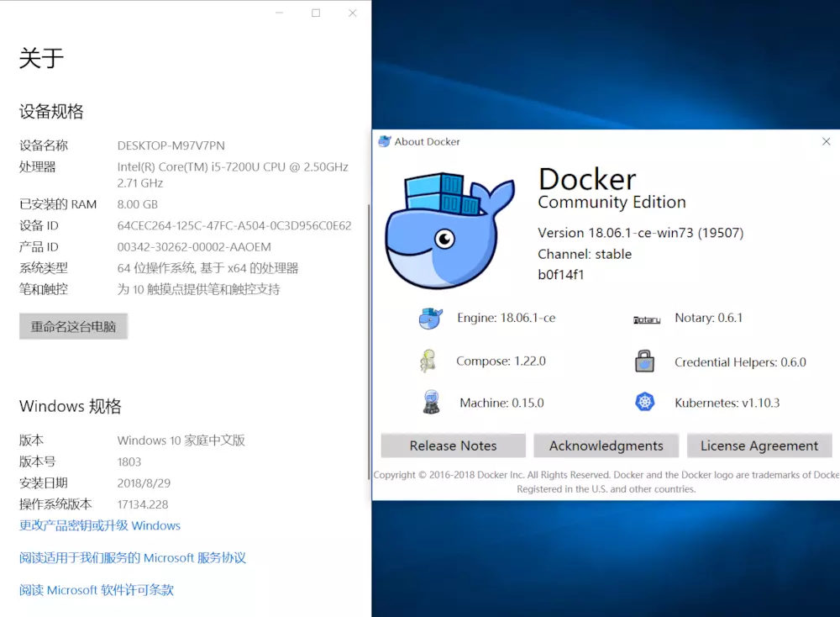Open the Acknowledgments button
Viewport: 840px width, 617px height.
[x=606, y=446]
